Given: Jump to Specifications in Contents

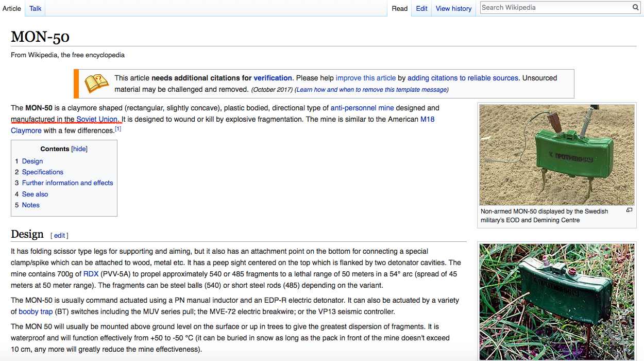Looking at the screenshot, I should point(43,172).
